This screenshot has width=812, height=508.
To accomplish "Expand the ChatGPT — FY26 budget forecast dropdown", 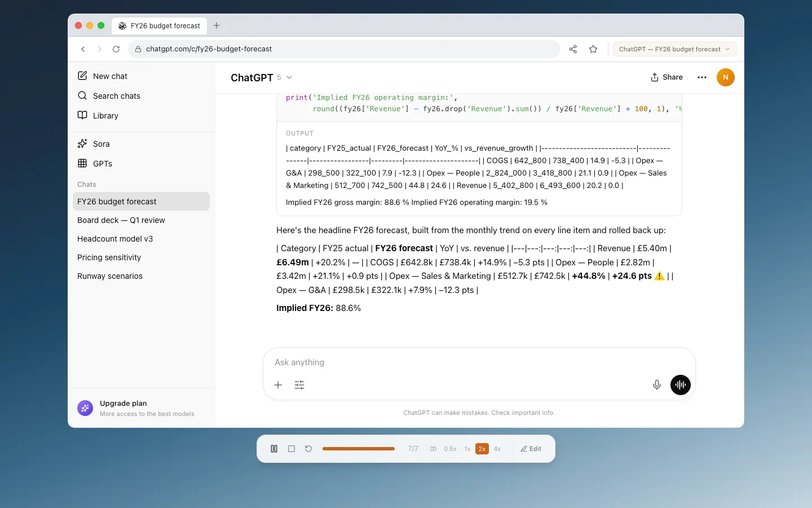I will click(x=674, y=49).
